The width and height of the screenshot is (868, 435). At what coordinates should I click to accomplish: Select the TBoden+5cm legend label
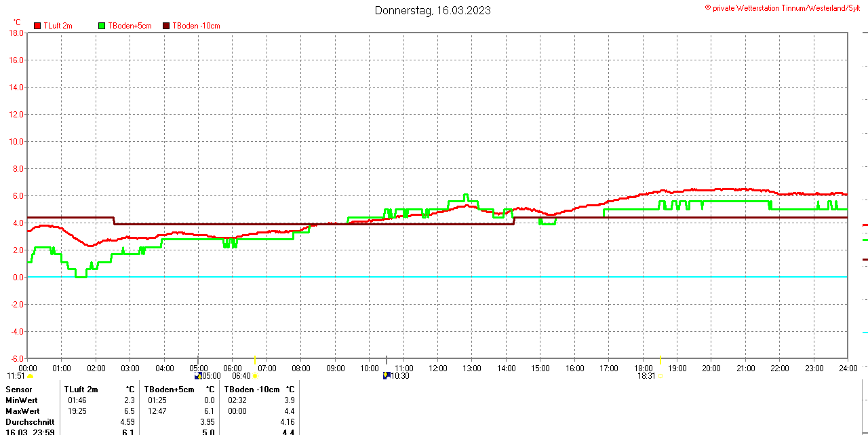point(130,26)
